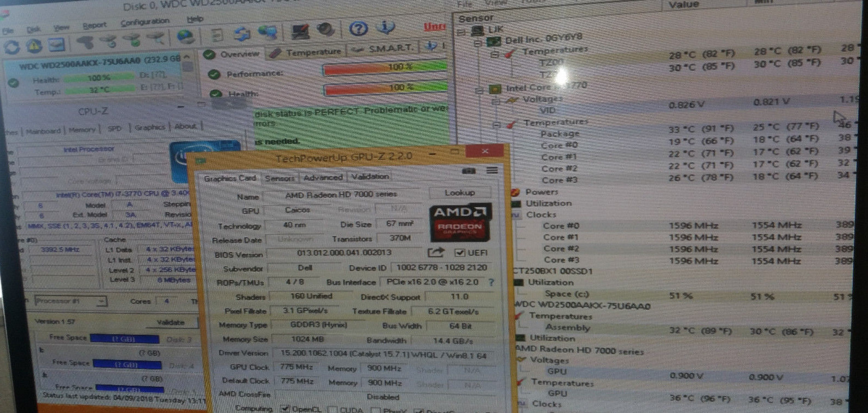The height and width of the screenshot is (413, 868).
Task: Click the Powers icon in the sensor tree
Action: coord(515,192)
